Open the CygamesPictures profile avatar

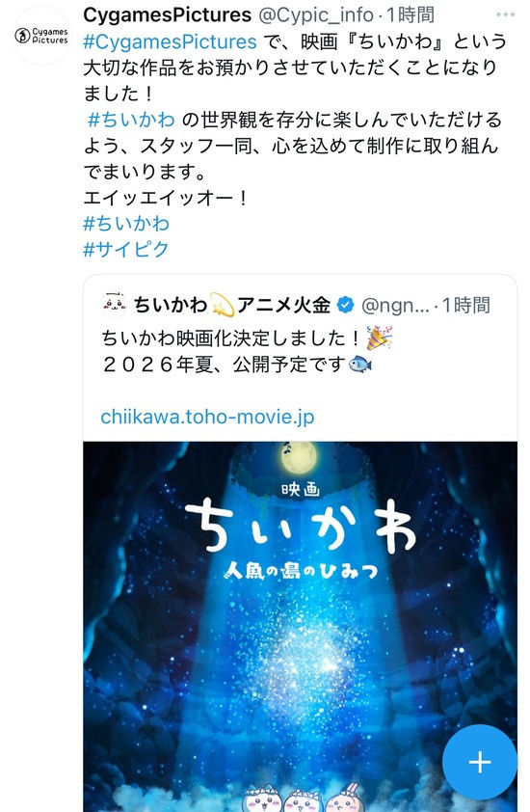click(x=41, y=36)
